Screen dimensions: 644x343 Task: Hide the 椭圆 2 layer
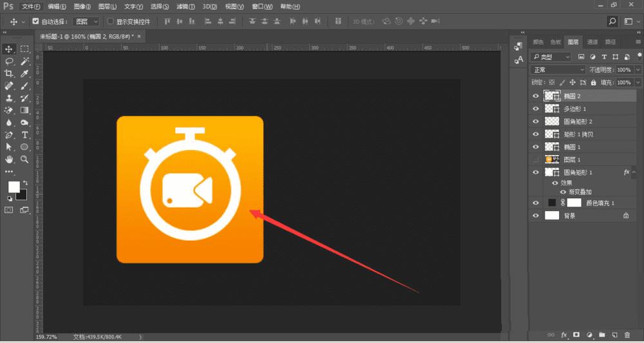[535, 96]
